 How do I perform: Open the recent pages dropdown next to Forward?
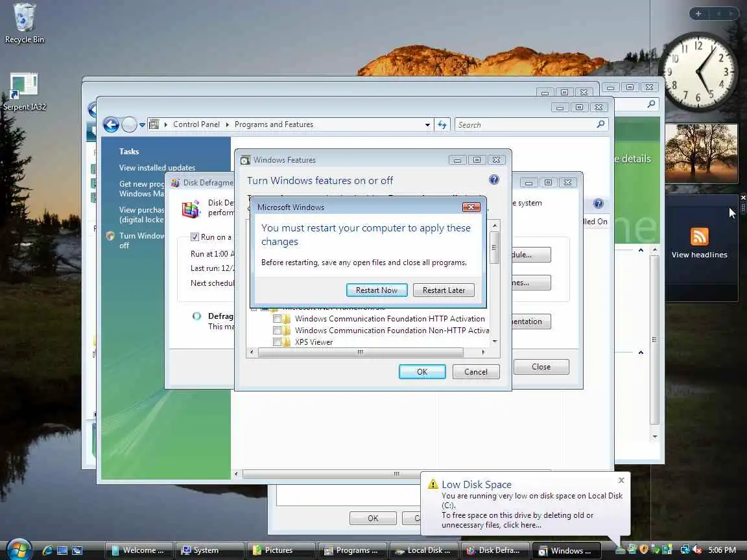point(141,125)
